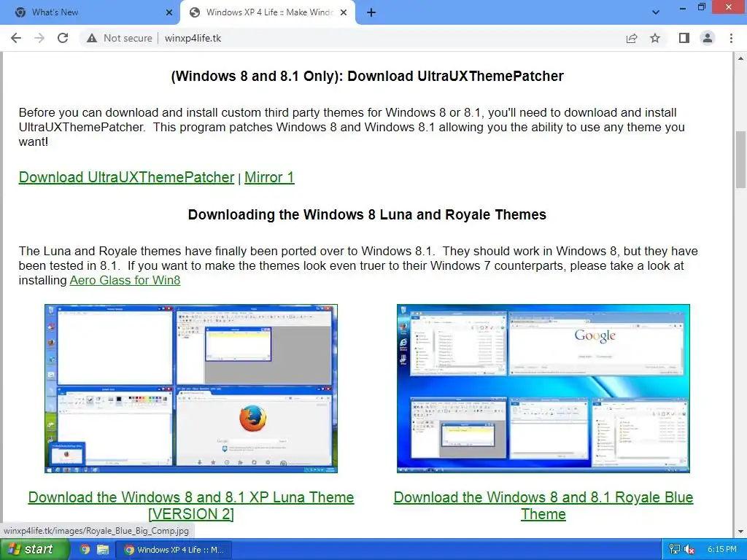This screenshot has width=747, height=560.
Task: Download the Windows 8.1 Royale Blue Theme
Action: pos(543,506)
